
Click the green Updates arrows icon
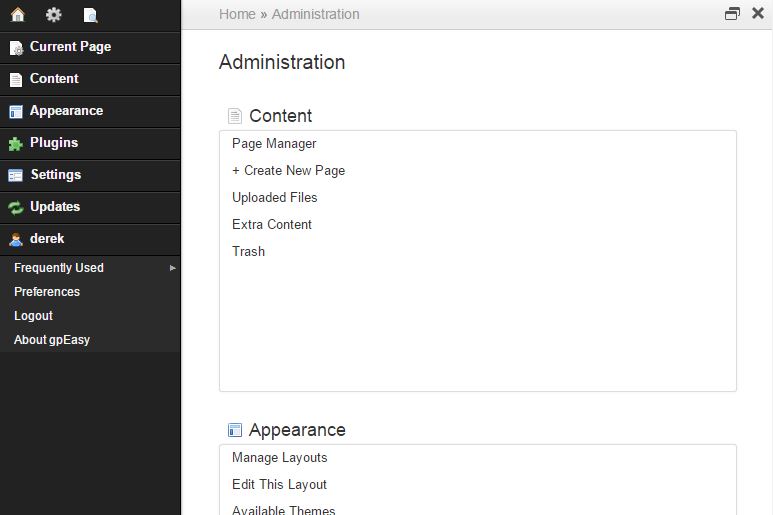point(16,208)
